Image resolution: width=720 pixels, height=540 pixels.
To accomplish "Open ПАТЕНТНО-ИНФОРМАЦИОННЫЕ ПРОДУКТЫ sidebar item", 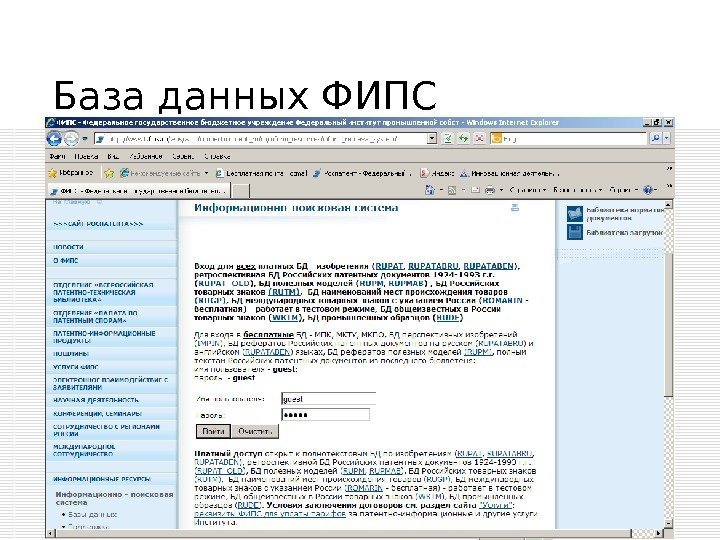I will pos(104,337).
